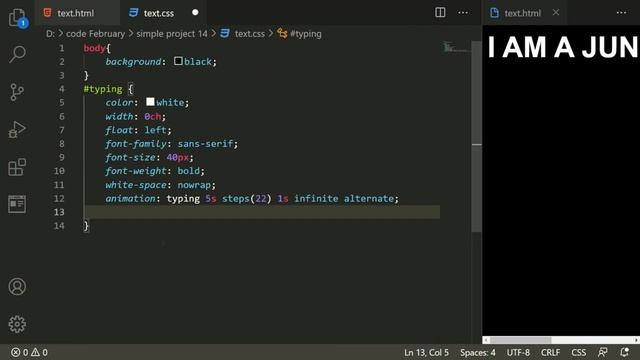Click the white color swatch on line 5
Screen dimensions: 640x360
150,102
